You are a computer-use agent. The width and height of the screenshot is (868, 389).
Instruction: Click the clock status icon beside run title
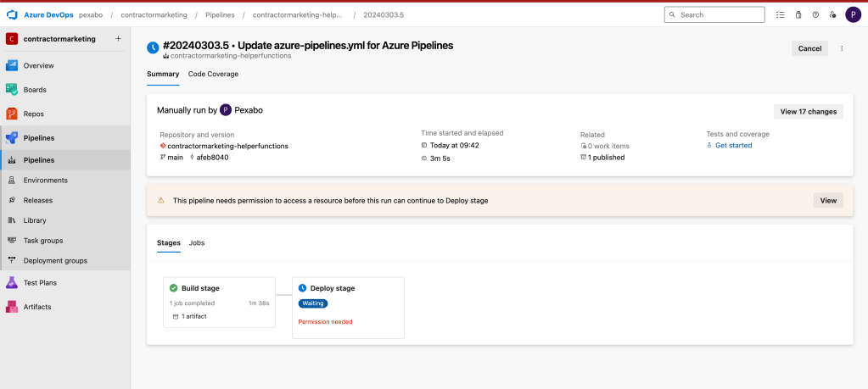click(153, 48)
